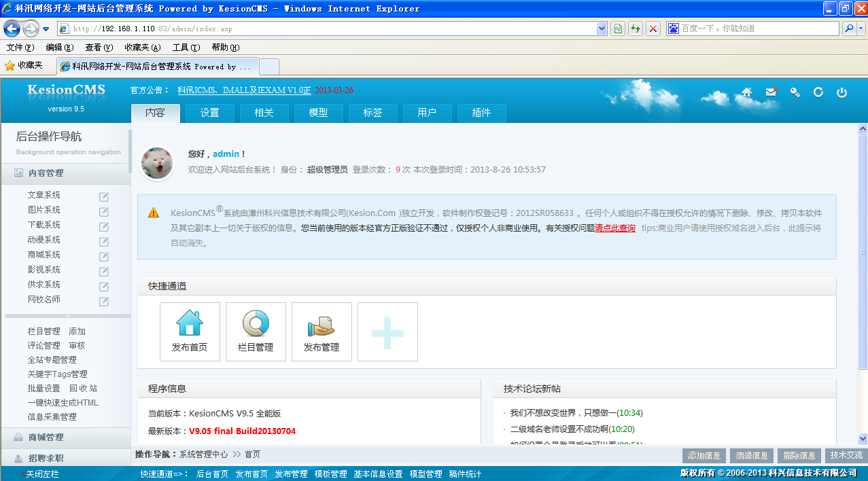The width and height of the screenshot is (868, 481).
Task: Click the home icon in the header
Action: tap(746, 92)
